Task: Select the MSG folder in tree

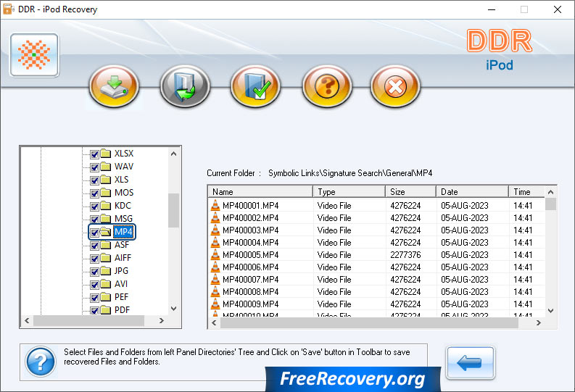Action: pyautogui.click(x=123, y=219)
